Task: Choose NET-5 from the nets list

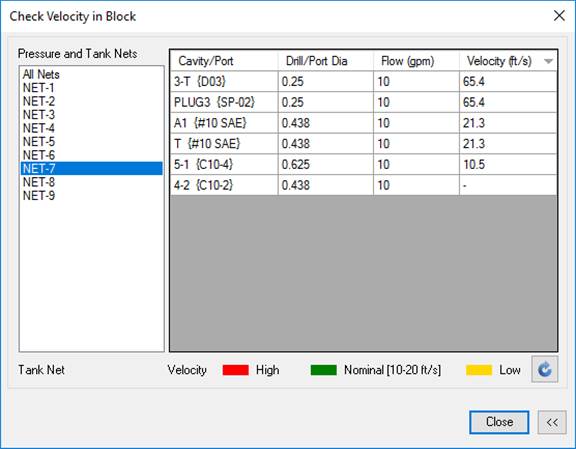Action: (x=39, y=141)
